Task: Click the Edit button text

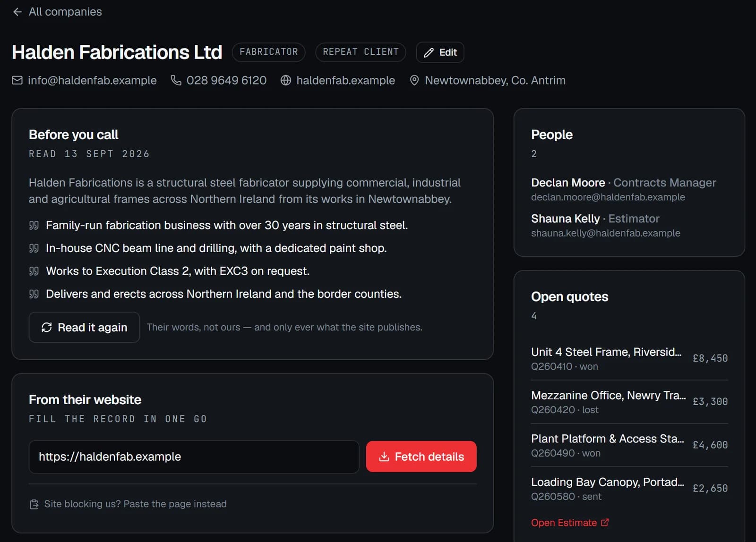Action: tap(448, 52)
